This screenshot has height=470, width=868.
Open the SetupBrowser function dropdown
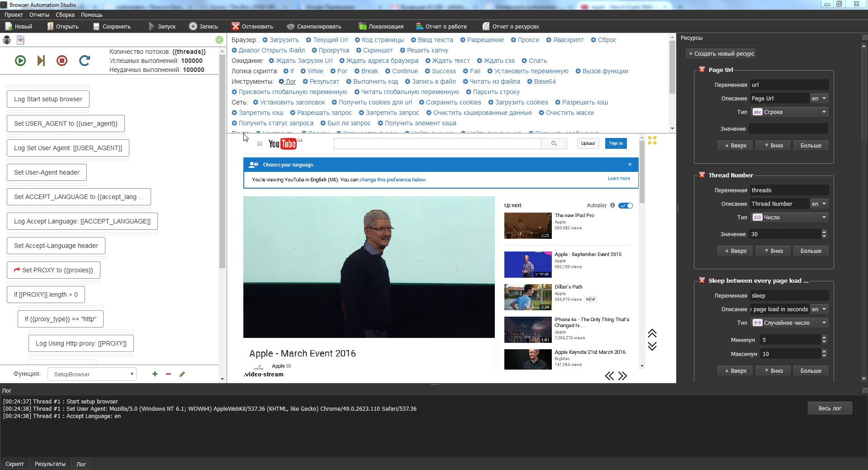[92, 374]
